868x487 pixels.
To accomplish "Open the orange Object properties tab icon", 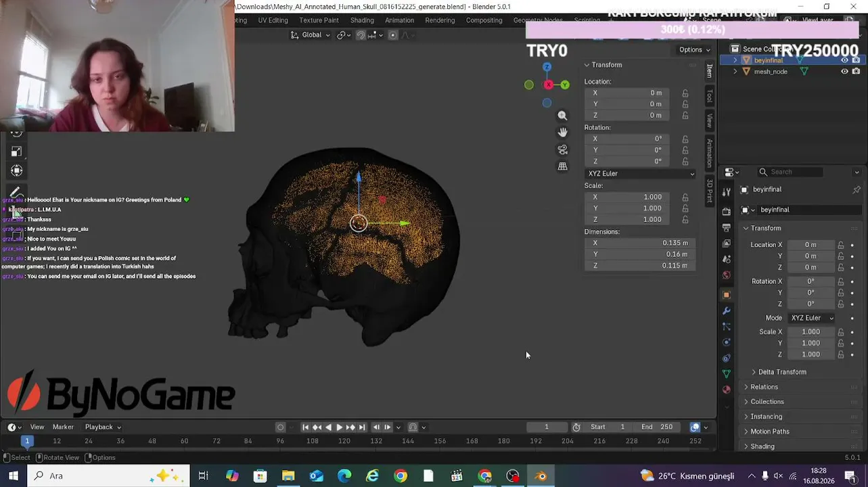I will [x=727, y=295].
